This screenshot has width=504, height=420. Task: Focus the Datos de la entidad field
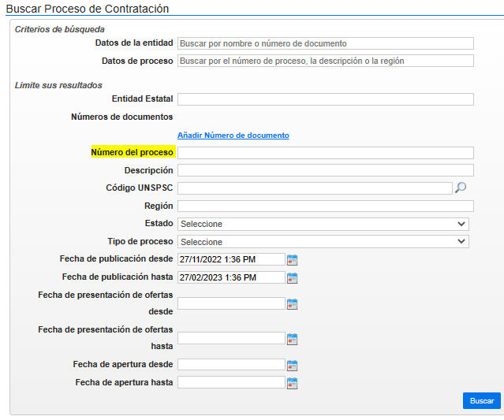coord(325,43)
